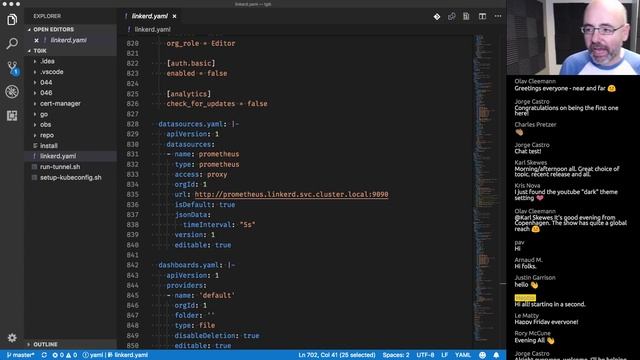Expand the Outline panel

45,344
